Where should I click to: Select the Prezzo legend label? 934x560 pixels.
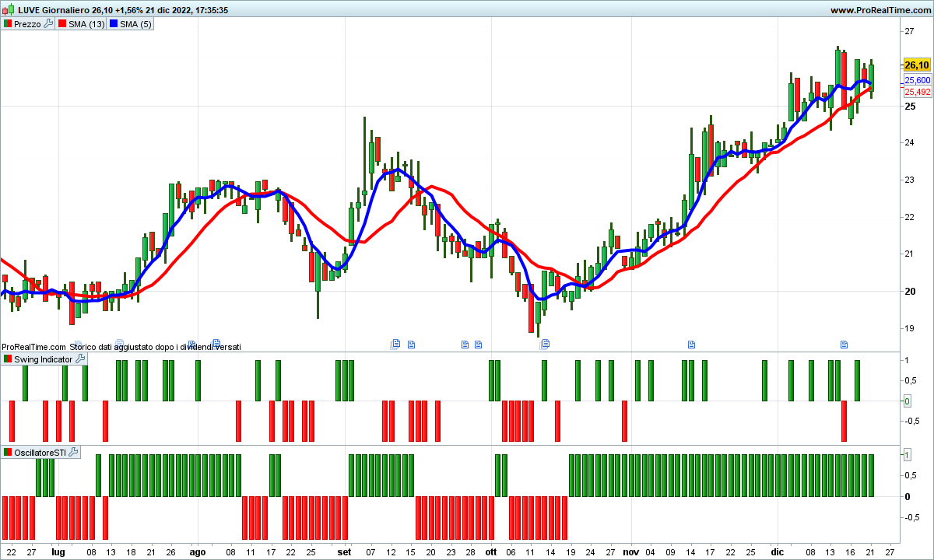coord(27,24)
